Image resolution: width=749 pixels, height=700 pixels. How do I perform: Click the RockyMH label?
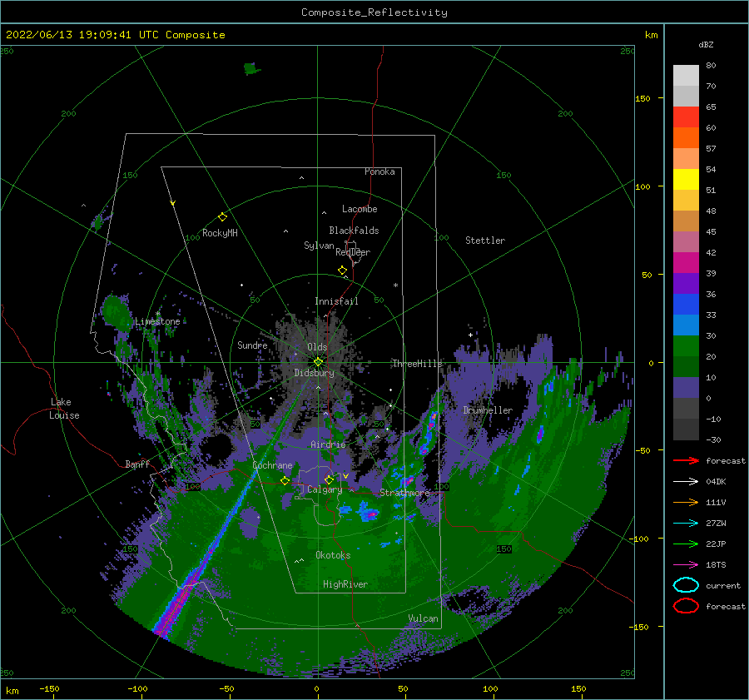(220, 233)
